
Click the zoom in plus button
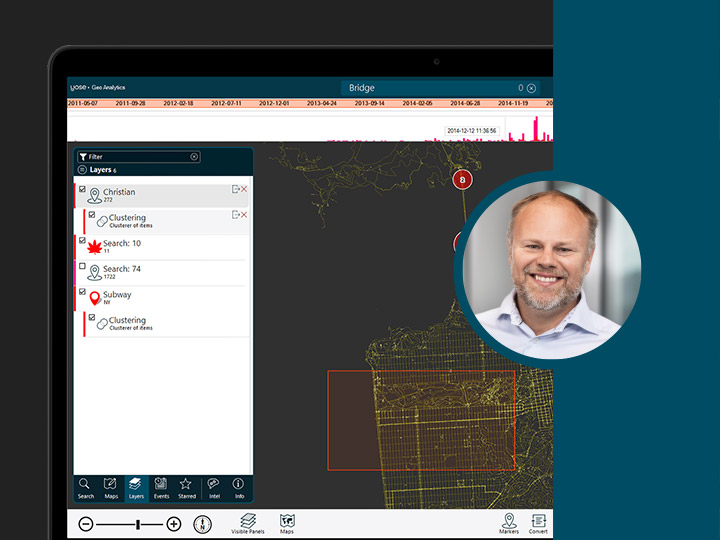[174, 524]
